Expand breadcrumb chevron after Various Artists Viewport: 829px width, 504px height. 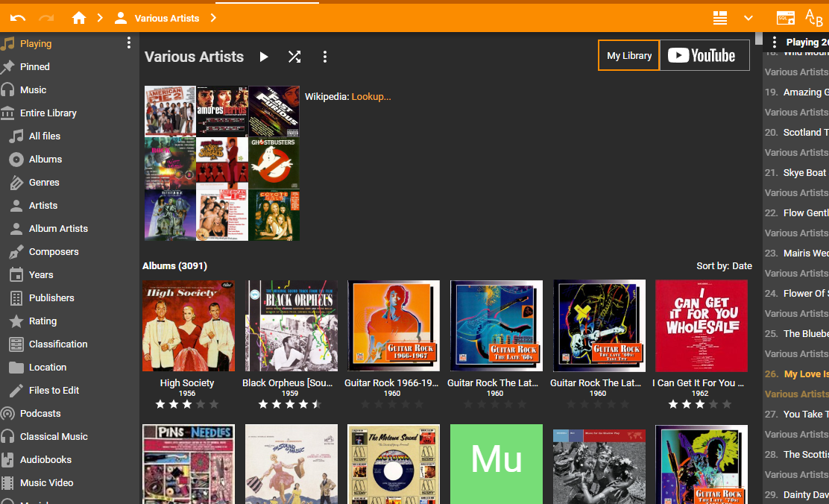(x=213, y=18)
